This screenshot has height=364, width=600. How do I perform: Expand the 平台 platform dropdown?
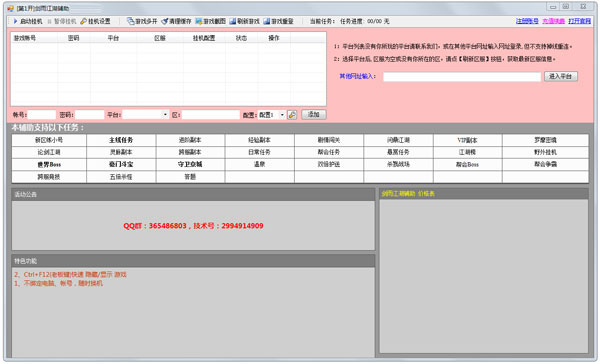(165, 114)
